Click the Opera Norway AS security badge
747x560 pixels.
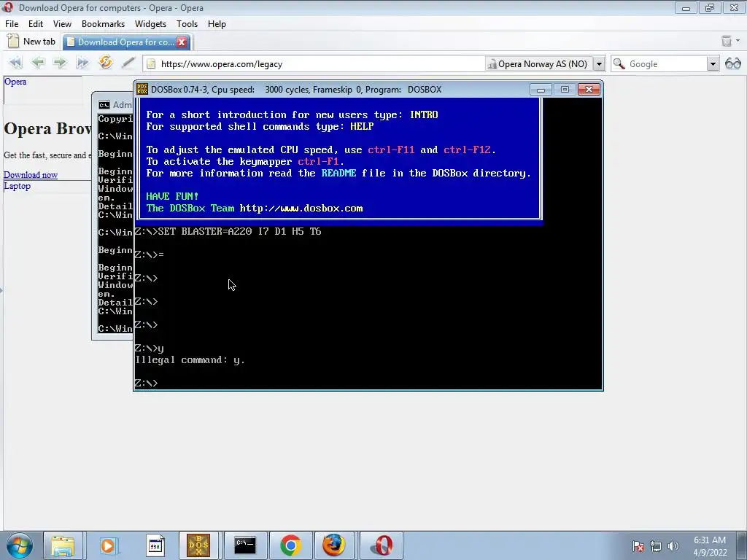(538, 64)
